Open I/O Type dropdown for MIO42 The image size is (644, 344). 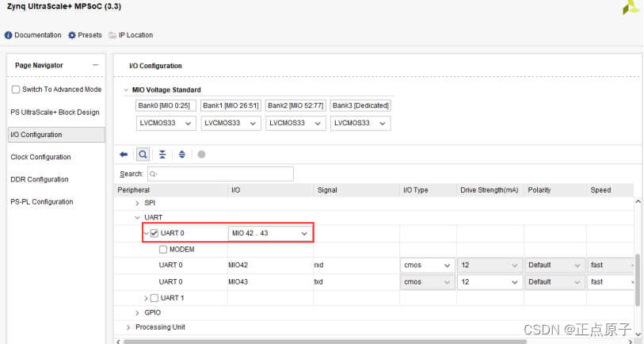(428, 266)
